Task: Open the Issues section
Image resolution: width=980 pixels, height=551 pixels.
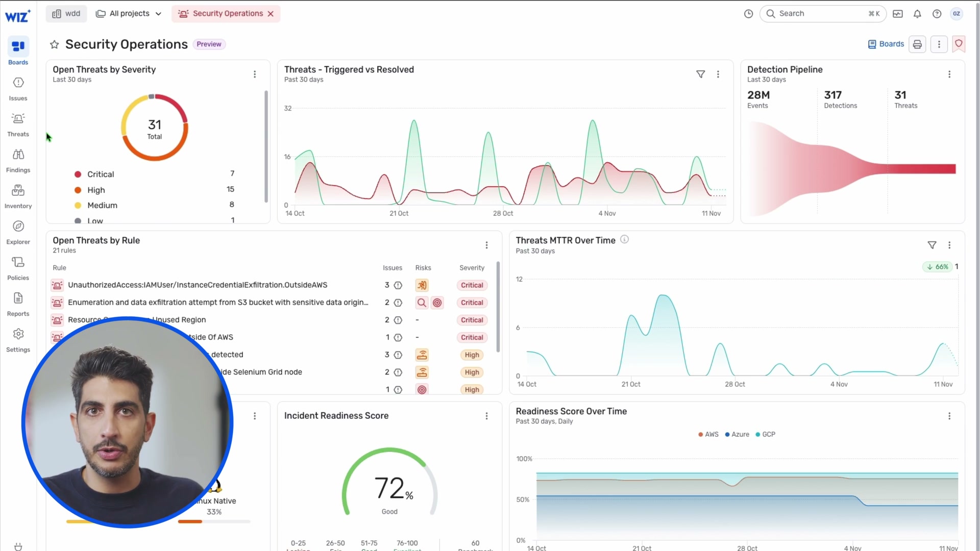Action: coord(18,89)
